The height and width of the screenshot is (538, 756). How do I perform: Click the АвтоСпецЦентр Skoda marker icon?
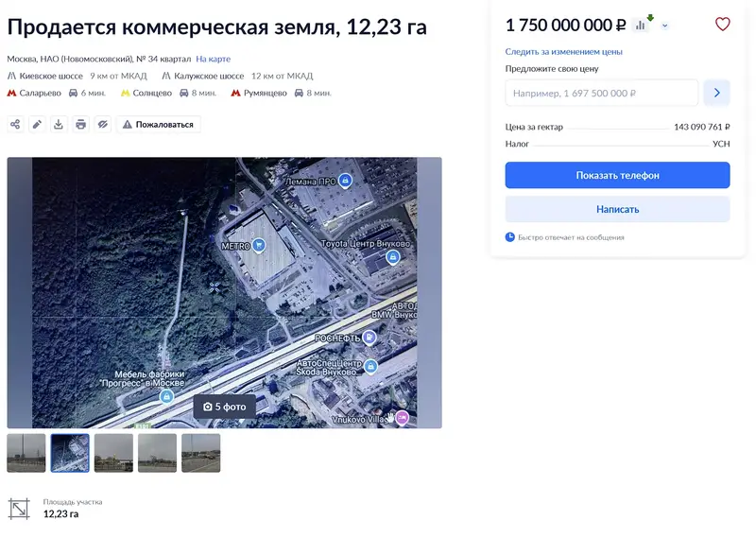click(x=370, y=367)
